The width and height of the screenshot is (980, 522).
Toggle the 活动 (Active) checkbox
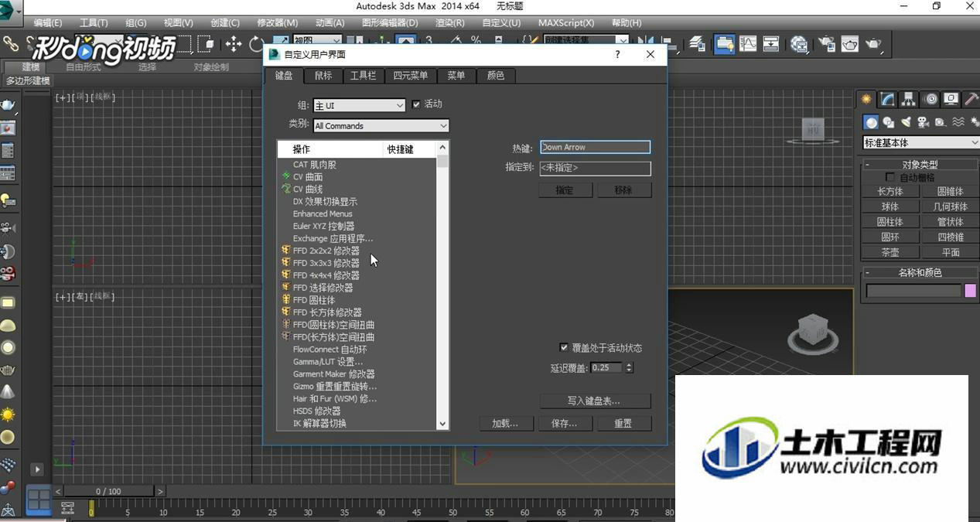pyautogui.click(x=416, y=104)
